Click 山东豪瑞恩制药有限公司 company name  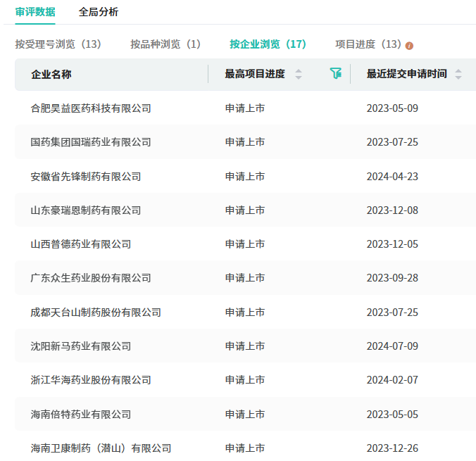86,210
